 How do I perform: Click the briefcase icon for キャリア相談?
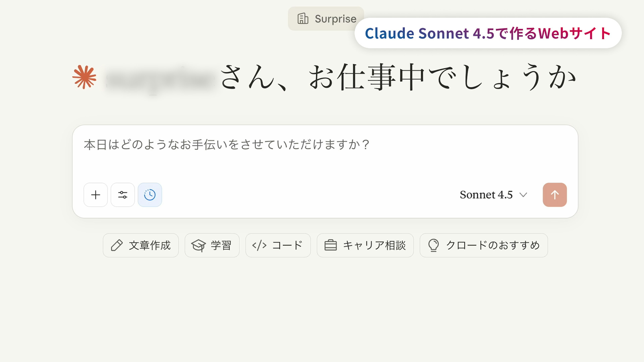(331, 245)
